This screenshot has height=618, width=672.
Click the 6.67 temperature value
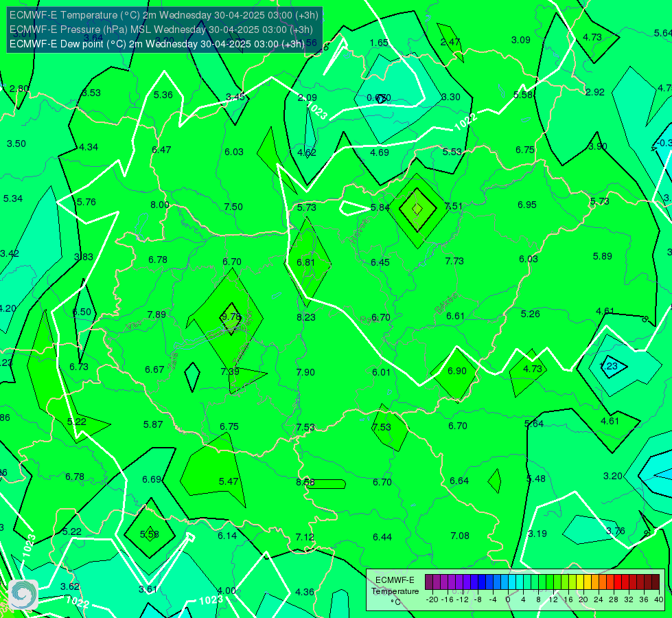point(154,369)
